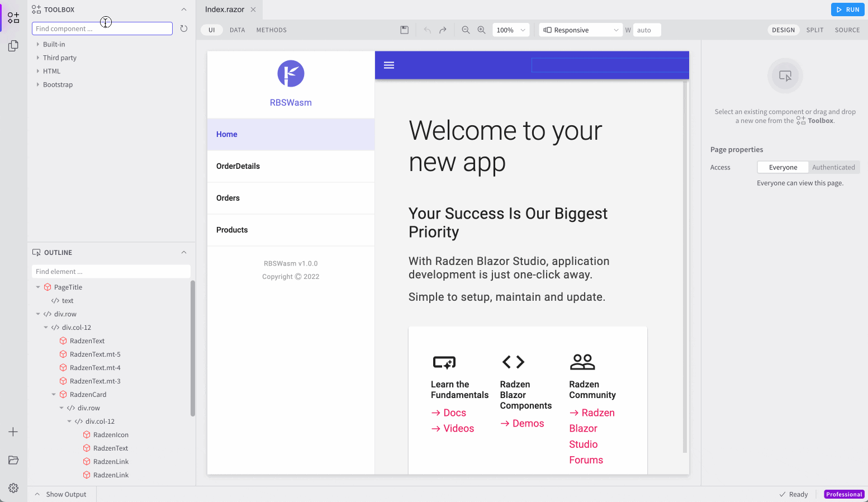The width and height of the screenshot is (868, 502).
Task: Collapse the Outline panel chevron
Action: [x=184, y=253]
